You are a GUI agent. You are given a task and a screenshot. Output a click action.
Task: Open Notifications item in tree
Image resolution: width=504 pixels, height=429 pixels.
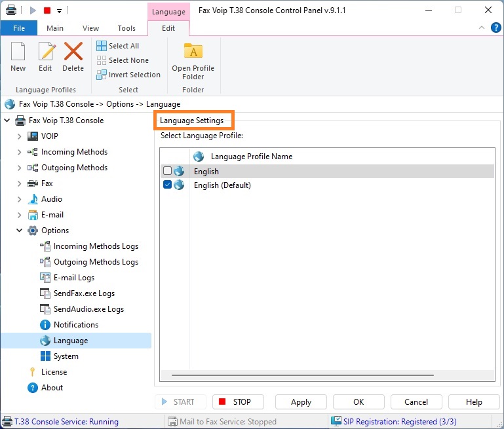[x=76, y=325]
